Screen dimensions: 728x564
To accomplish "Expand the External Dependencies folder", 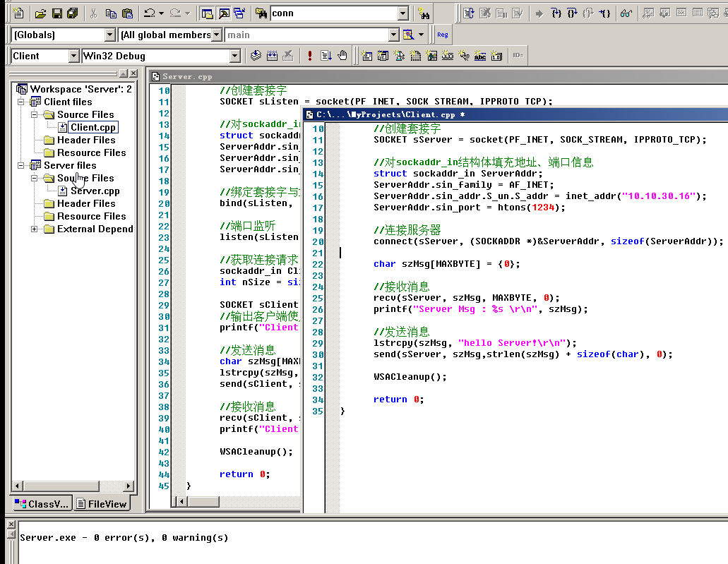I will coord(34,229).
